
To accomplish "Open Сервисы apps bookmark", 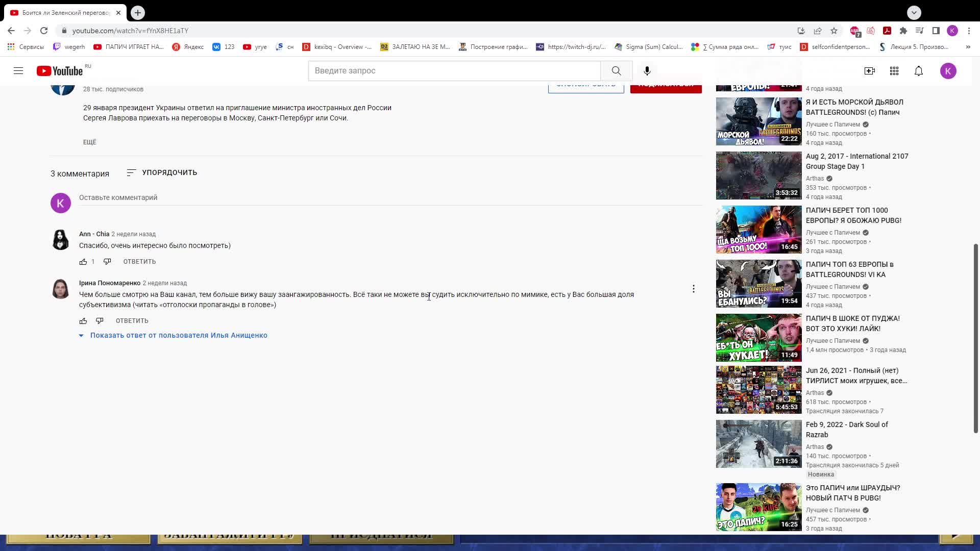I will 26,47.
